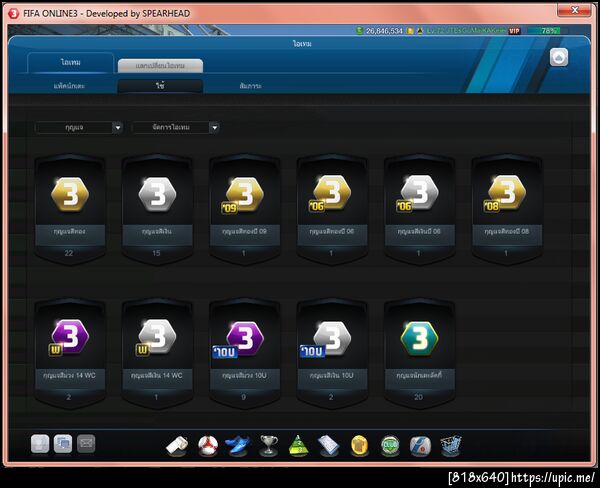Image resolution: width=600 pixels, height=488 pixels.
Task: Open the blue tactics board icon
Action: pyautogui.click(x=328, y=446)
